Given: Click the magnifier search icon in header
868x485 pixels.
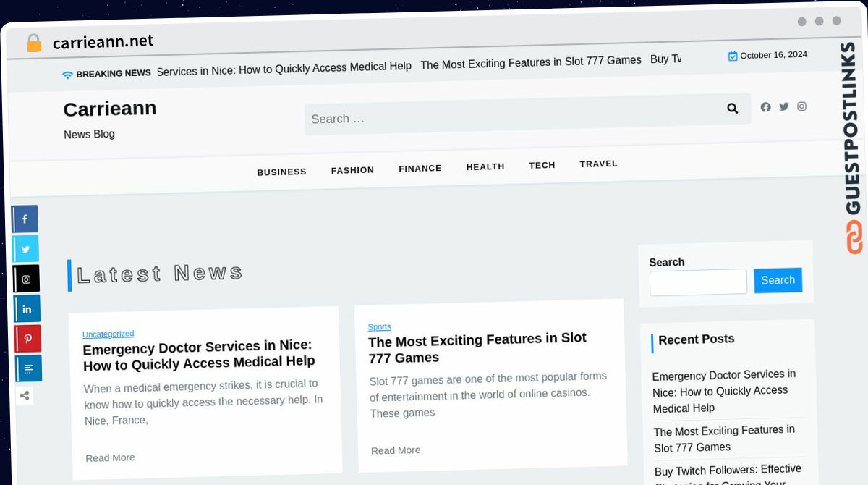Looking at the screenshot, I should [x=732, y=109].
